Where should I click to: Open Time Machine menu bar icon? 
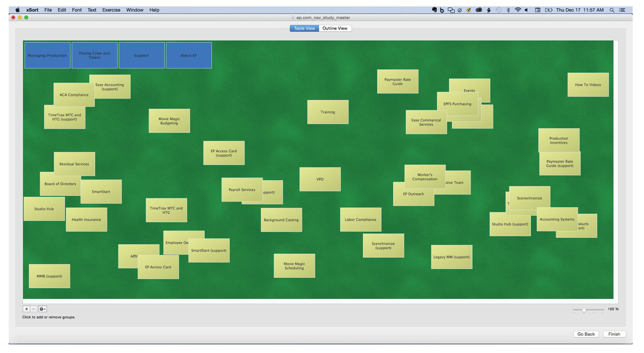(x=499, y=10)
